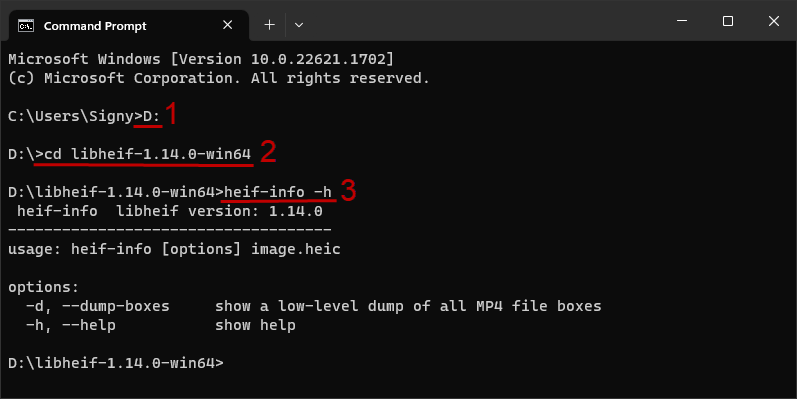Screen dimensions: 797x399
Task: Minimize the terminal window
Action: coord(682,21)
